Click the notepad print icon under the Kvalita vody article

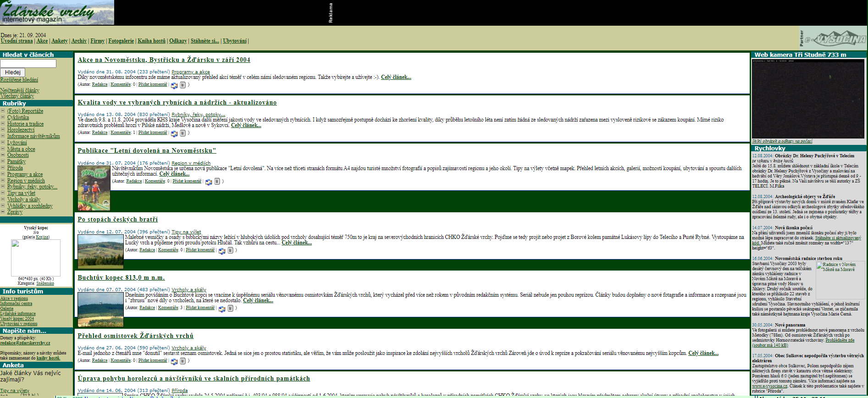click(x=182, y=133)
